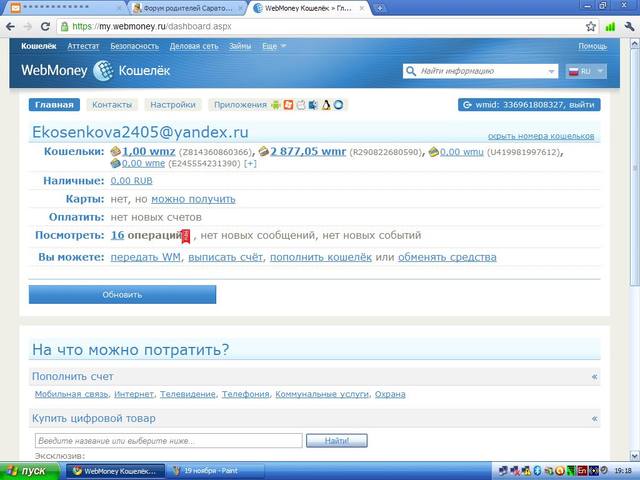Open the 2 877,05 wmr wallet link

(308, 151)
